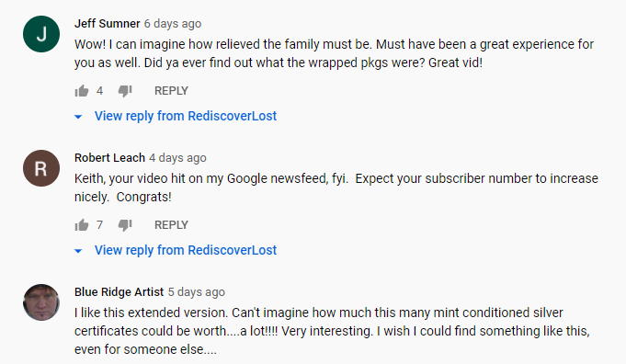The image size is (626, 364).
Task: Expand reply arrow under Jeff Sumner's comment
Action: pos(78,117)
